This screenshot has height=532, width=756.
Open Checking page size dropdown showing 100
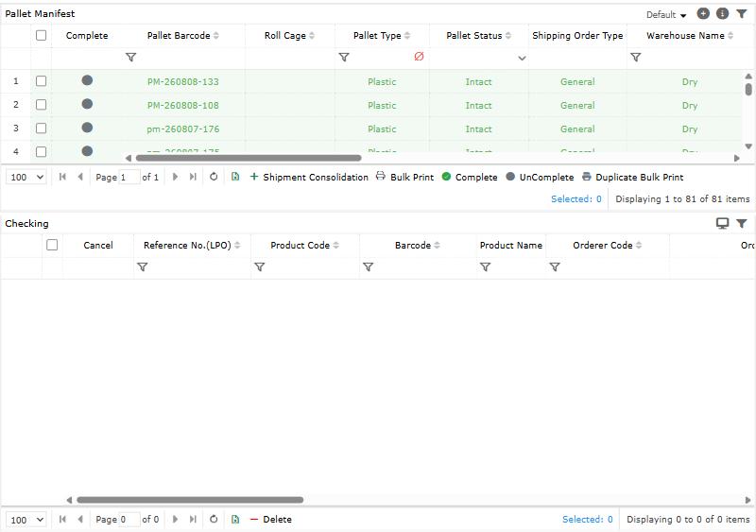click(x=26, y=520)
